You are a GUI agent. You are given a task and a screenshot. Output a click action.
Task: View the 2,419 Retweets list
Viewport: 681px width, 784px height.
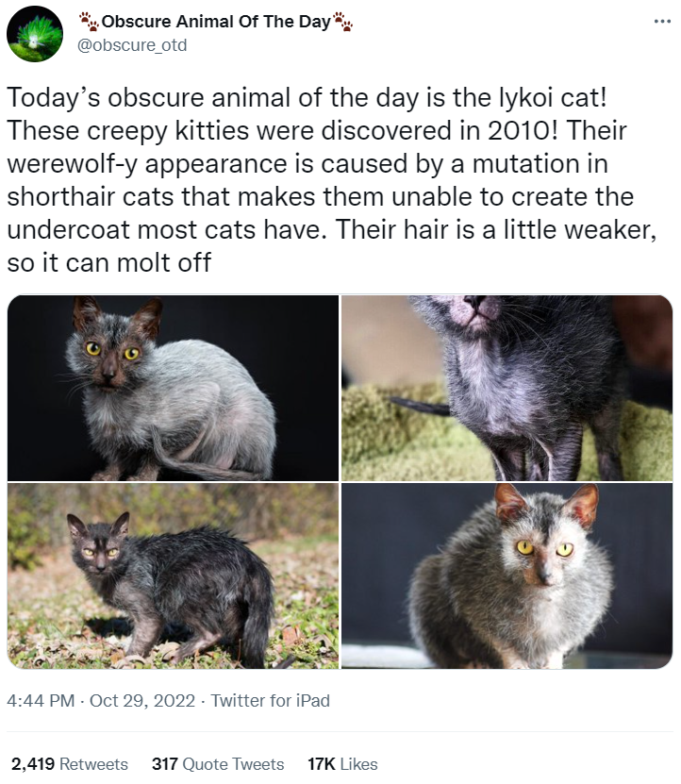(x=70, y=764)
